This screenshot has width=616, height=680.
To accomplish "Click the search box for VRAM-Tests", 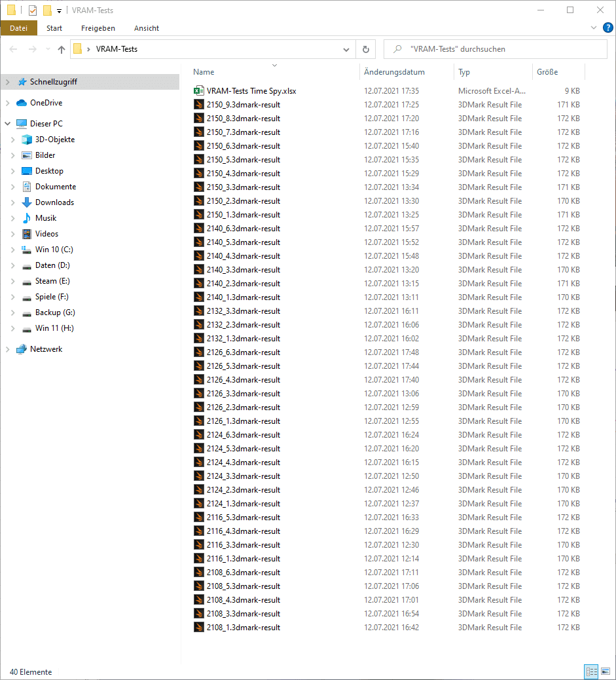I will pyautogui.click(x=495, y=49).
